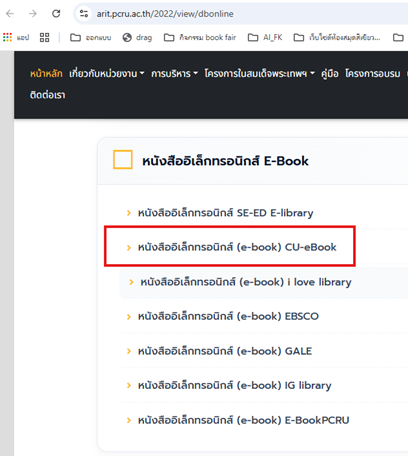
Task: Expand the โครงการในสมเด็จพระเทพฯ dropdown menu
Action: (259, 73)
